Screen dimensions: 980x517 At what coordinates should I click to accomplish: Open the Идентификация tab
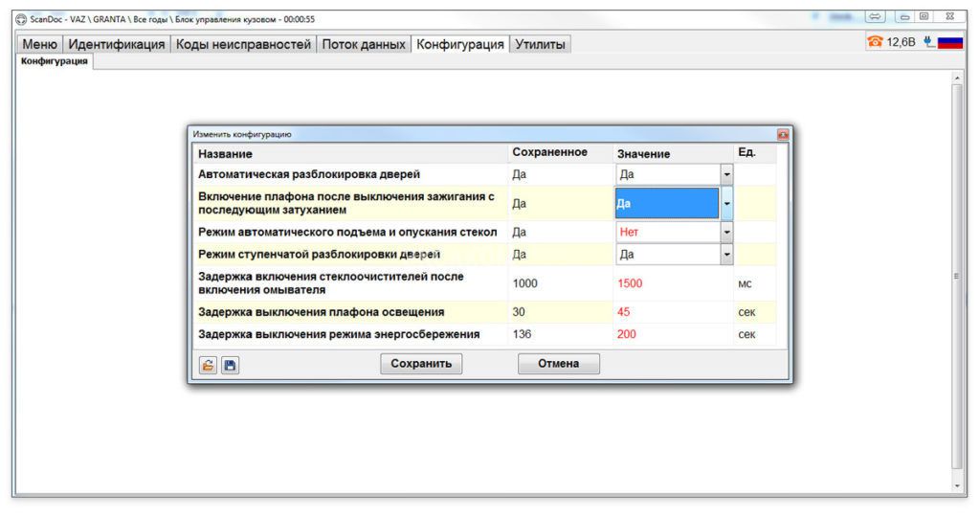pyautogui.click(x=116, y=44)
